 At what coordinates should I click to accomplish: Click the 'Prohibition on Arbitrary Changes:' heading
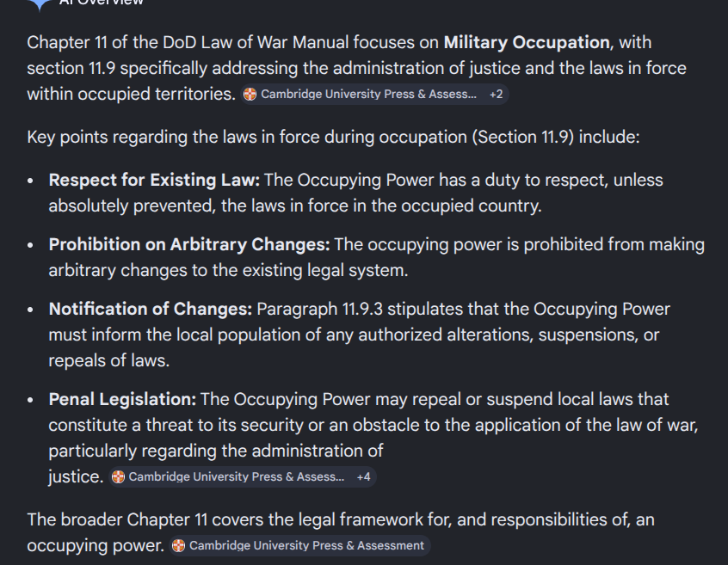click(189, 244)
